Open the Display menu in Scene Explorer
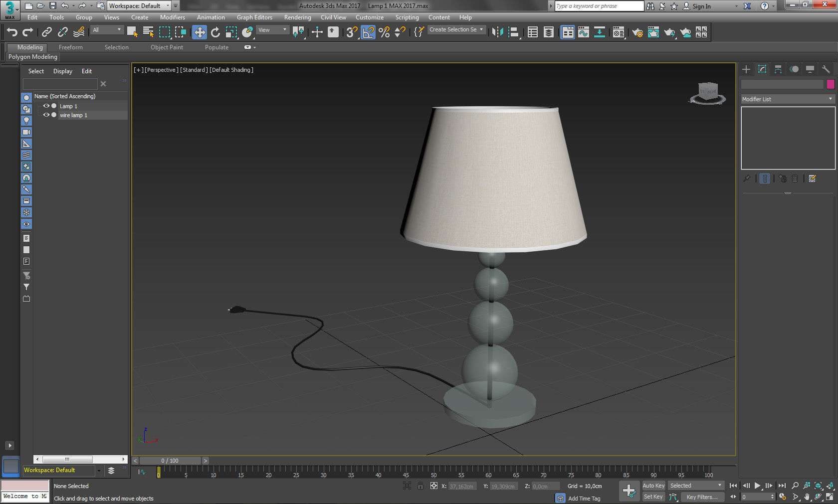Image resolution: width=838 pixels, height=504 pixels. (x=63, y=71)
